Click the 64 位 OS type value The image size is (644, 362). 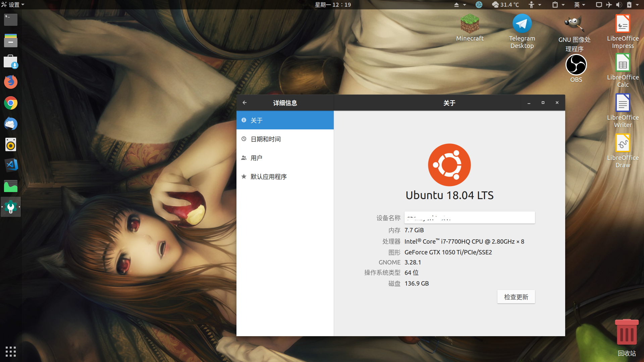412,273
